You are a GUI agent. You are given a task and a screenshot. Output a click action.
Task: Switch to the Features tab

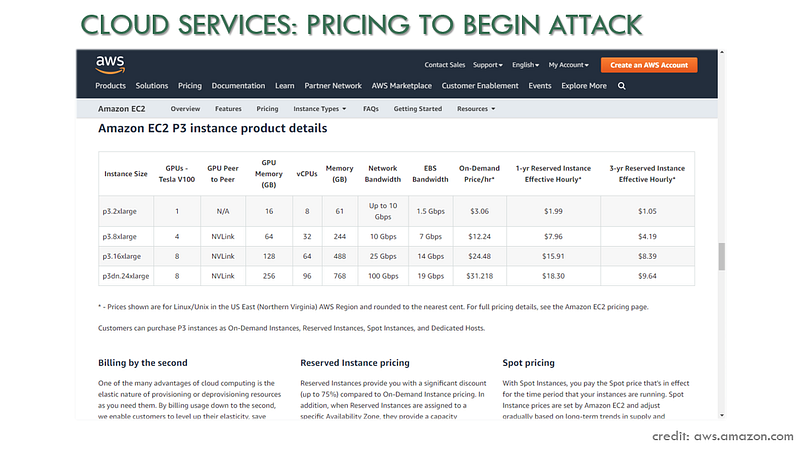[x=228, y=109]
